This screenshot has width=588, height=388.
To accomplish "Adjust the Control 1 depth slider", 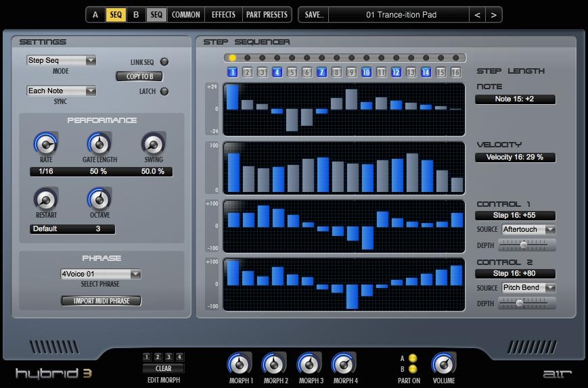I will [523, 245].
